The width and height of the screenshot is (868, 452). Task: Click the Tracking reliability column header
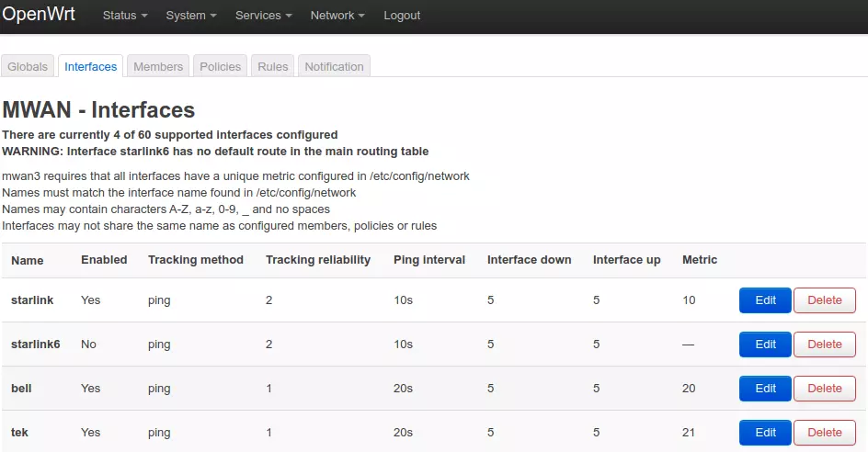click(x=318, y=260)
